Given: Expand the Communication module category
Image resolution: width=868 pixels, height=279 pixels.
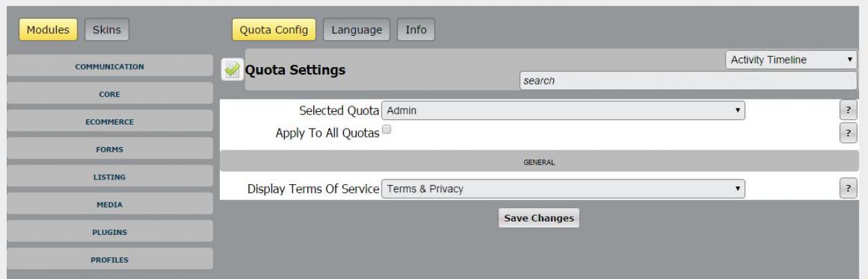Looking at the screenshot, I should (x=109, y=66).
